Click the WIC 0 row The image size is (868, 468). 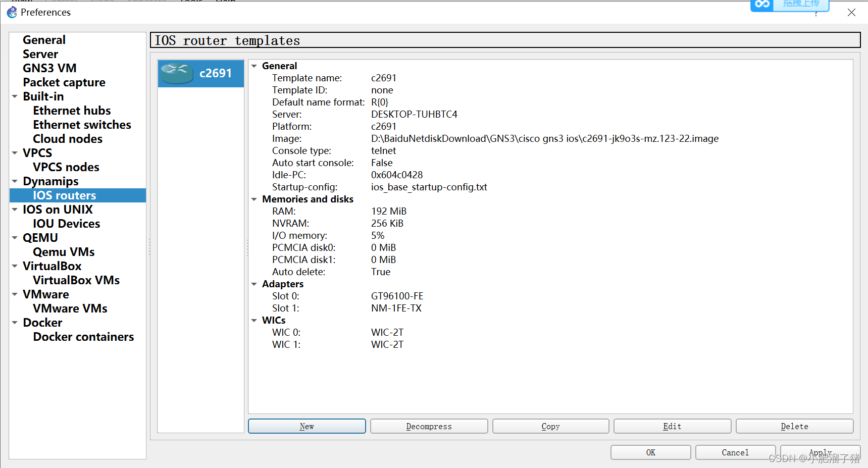pos(550,333)
